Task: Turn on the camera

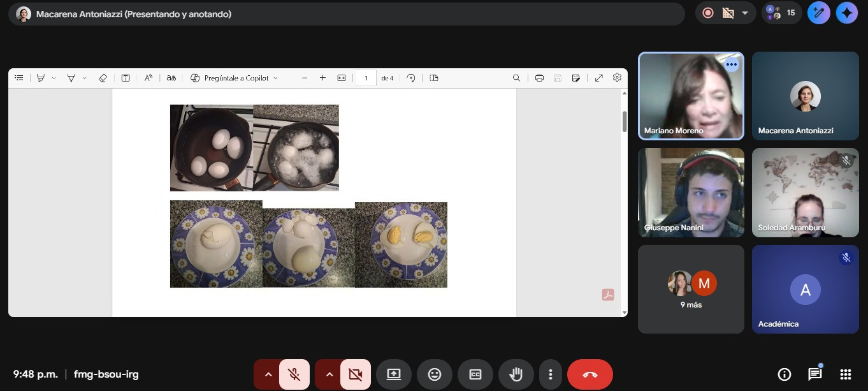Action: (355, 374)
